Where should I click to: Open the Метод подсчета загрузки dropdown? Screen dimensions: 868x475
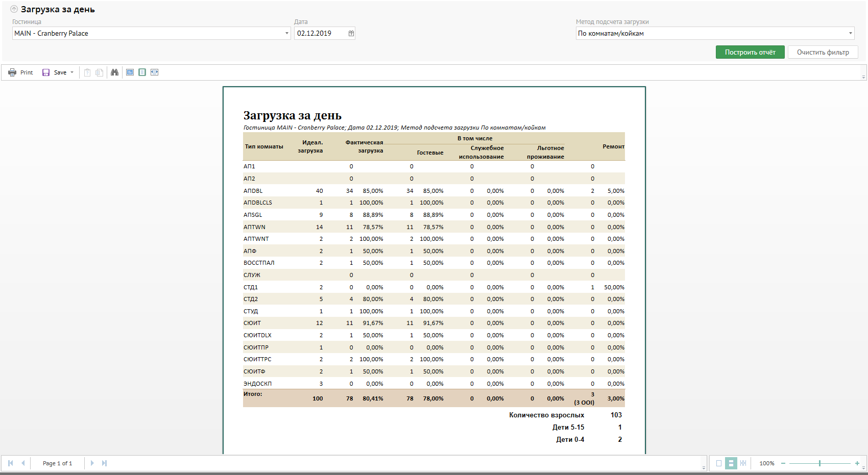click(850, 33)
